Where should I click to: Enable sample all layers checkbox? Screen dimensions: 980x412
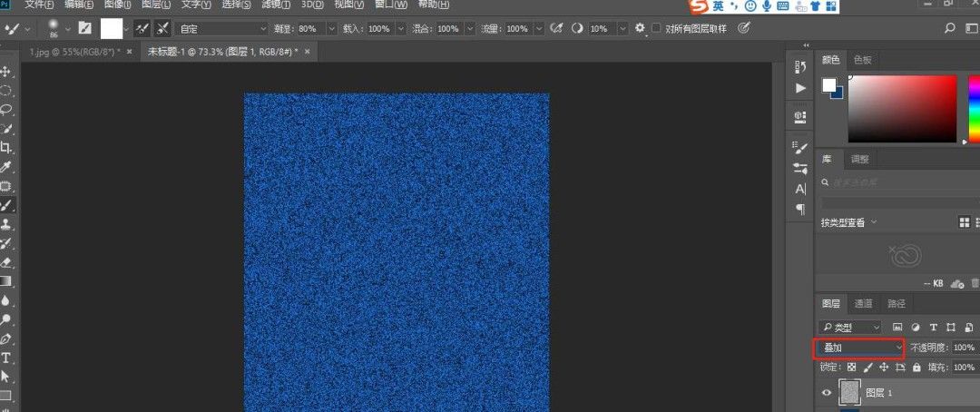(x=656, y=29)
